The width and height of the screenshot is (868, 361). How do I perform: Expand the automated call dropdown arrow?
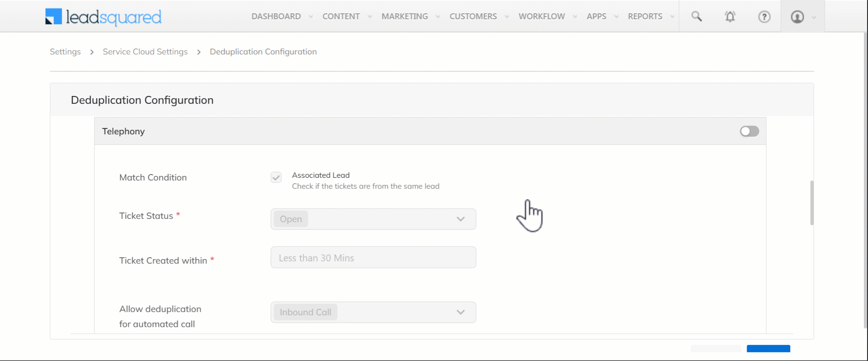tap(461, 312)
